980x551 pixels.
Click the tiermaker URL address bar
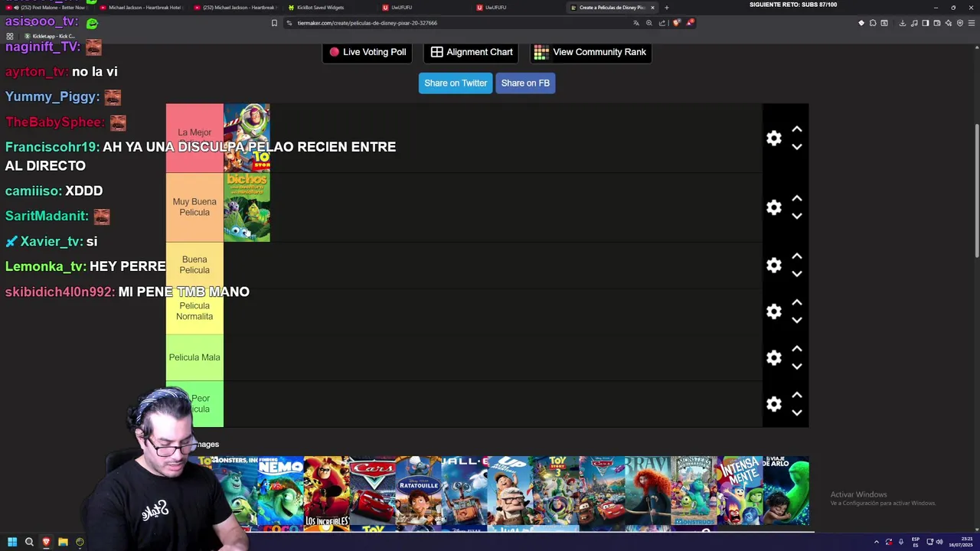[x=459, y=23]
